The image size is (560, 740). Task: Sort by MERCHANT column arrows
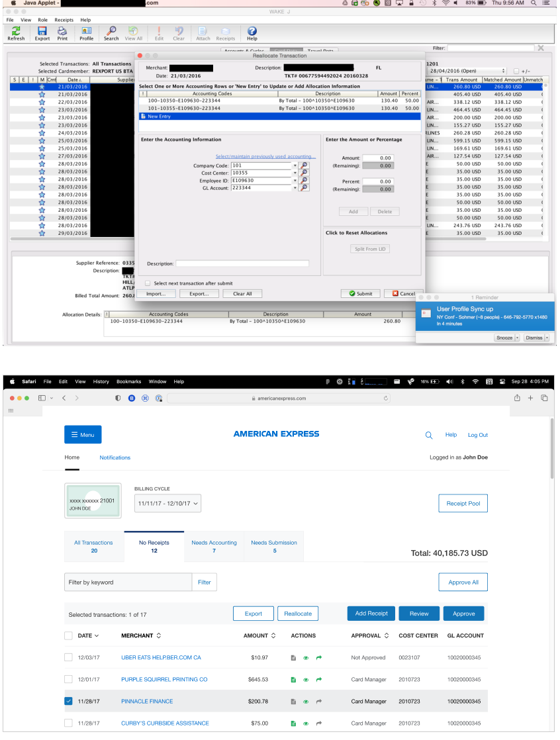point(158,635)
